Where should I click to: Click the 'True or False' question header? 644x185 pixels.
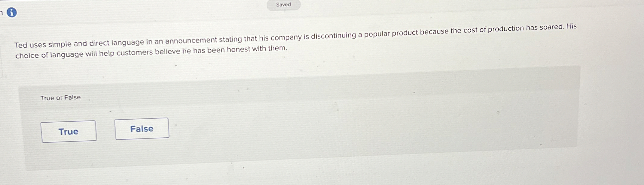point(60,97)
